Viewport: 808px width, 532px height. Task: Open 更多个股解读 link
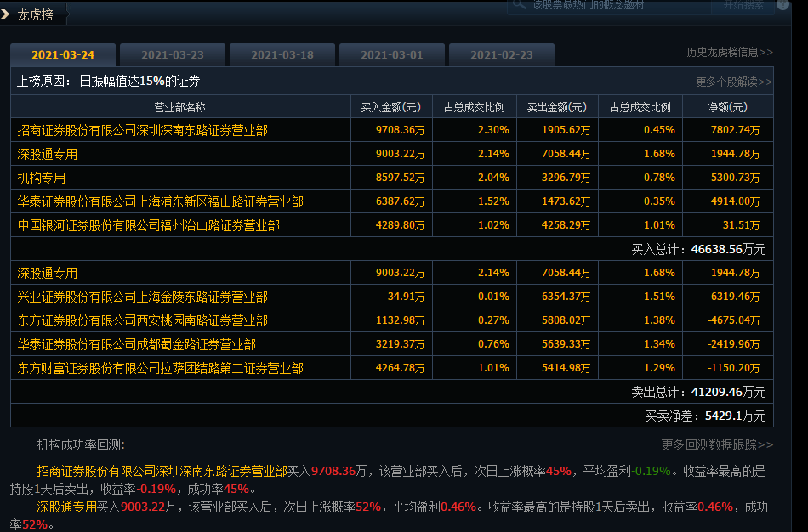pos(734,82)
